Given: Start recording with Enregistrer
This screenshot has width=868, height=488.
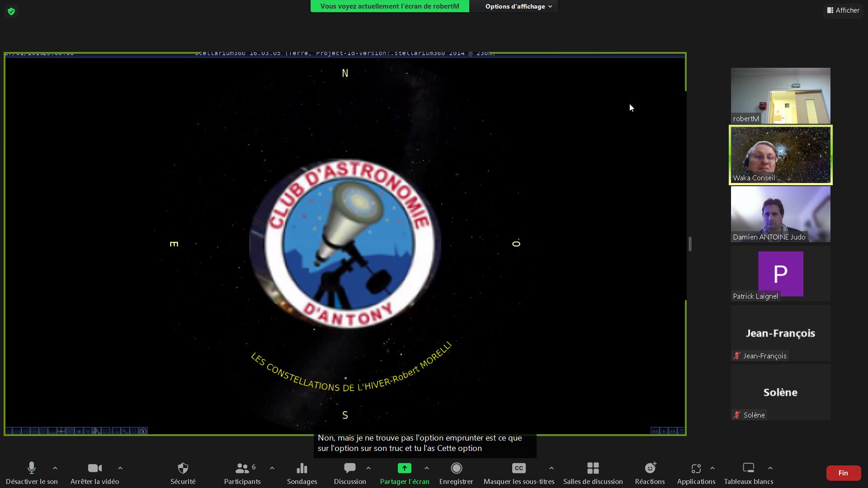Looking at the screenshot, I should point(456,473).
